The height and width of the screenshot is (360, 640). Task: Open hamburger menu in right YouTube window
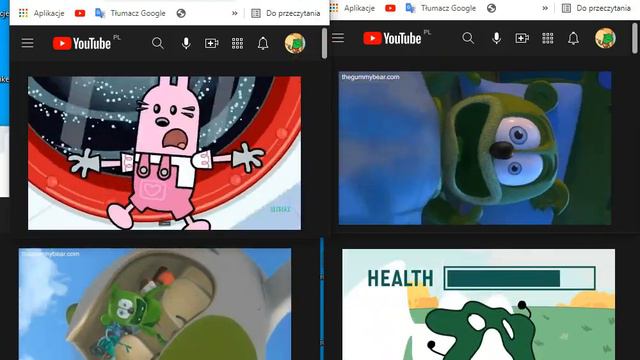click(338, 38)
